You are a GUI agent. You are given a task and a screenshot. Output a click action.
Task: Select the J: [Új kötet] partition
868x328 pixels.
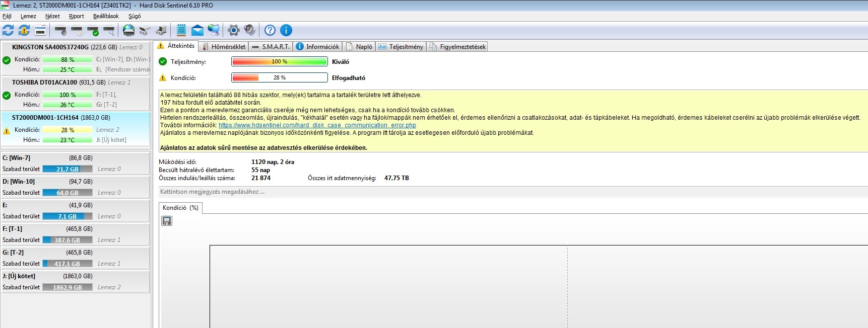coord(76,282)
